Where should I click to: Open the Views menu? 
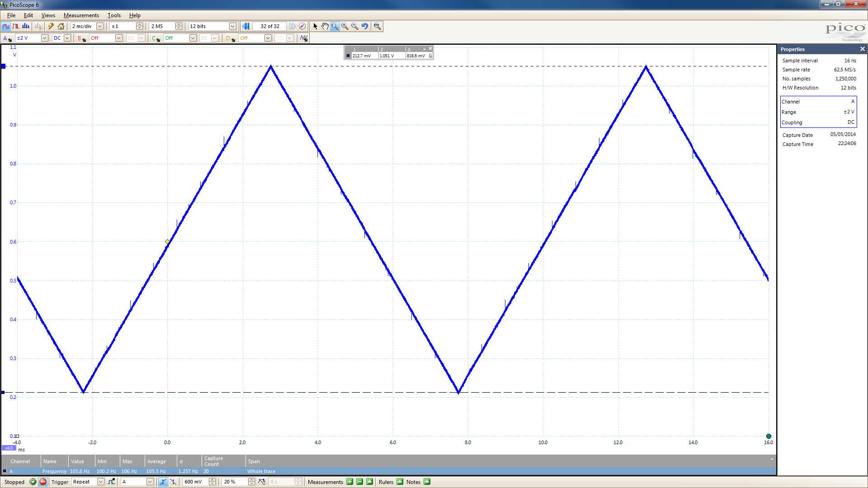coord(48,15)
